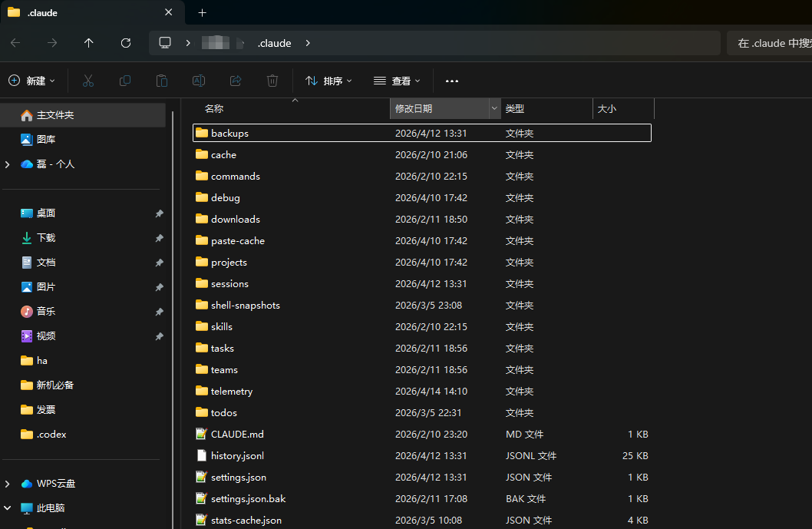812x529 pixels.
Task: Go back with the left arrow
Action: point(15,43)
